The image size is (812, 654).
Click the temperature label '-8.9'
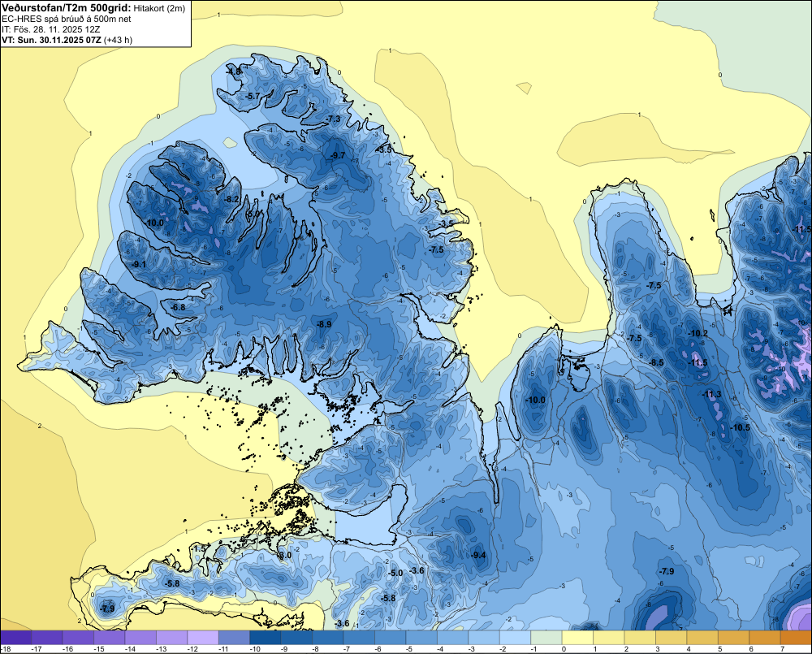[324, 324]
